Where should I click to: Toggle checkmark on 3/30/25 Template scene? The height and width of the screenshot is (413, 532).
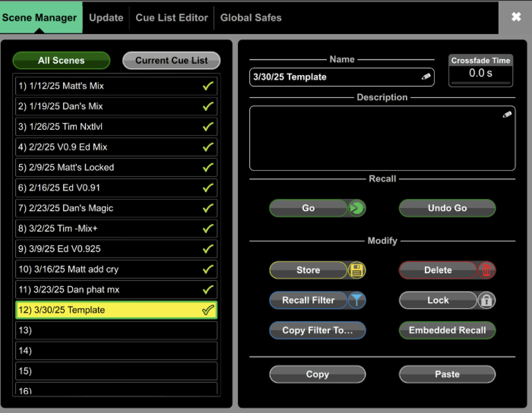(208, 310)
